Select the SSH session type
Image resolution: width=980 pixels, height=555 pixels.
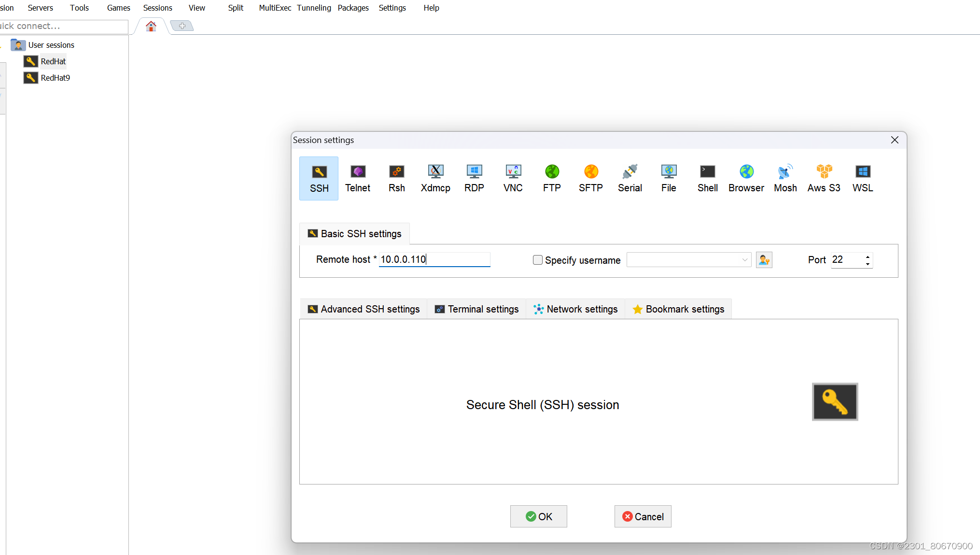[x=319, y=179]
